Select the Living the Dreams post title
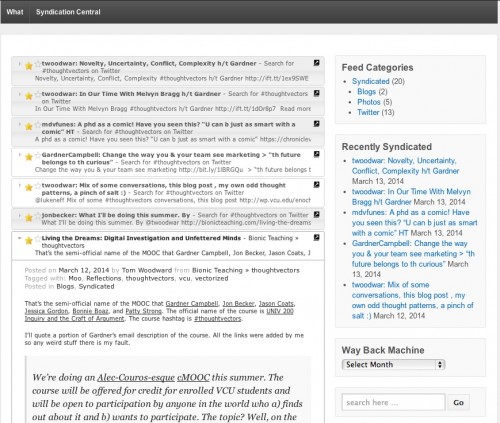The height and width of the screenshot is (423, 500). [x=141, y=238]
